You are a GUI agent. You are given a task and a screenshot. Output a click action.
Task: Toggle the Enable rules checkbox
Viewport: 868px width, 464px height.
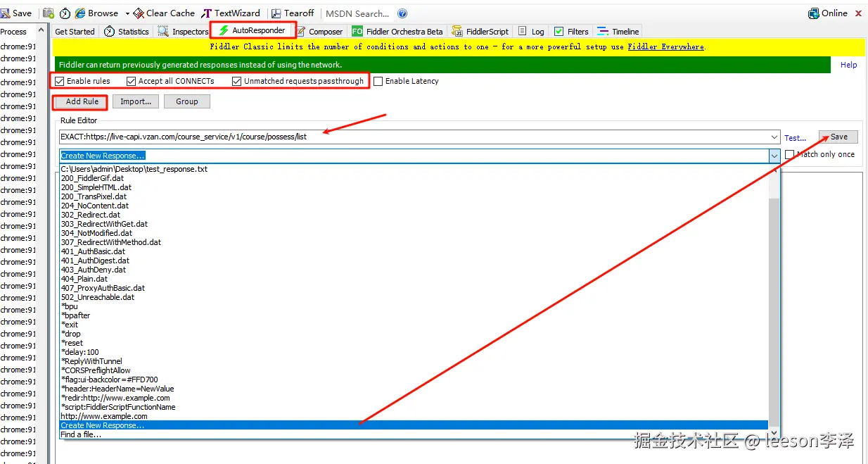pyautogui.click(x=60, y=81)
